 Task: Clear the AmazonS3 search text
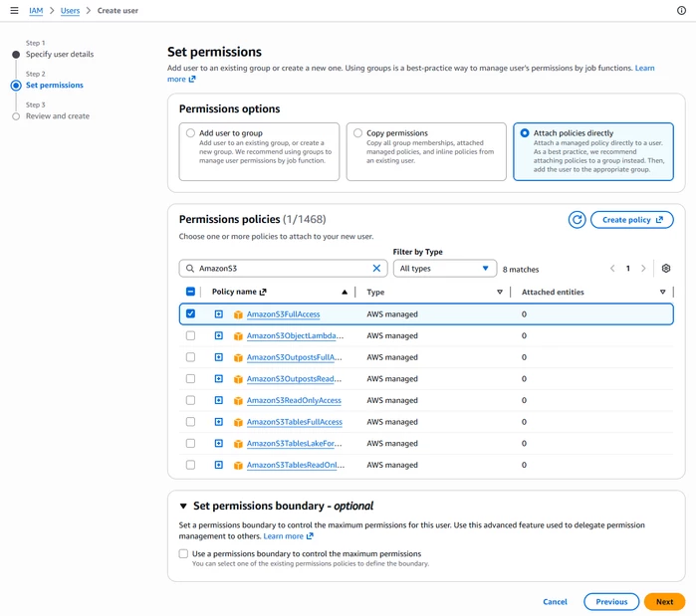[376, 269]
